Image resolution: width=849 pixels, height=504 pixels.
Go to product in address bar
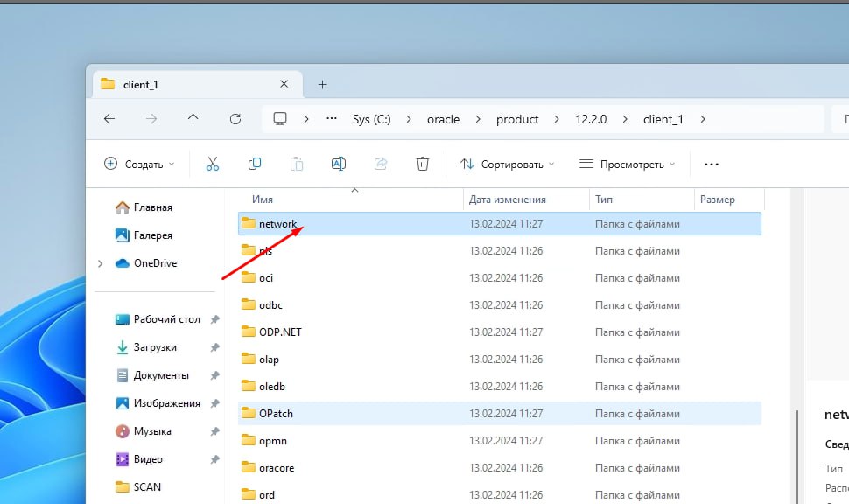coord(517,119)
